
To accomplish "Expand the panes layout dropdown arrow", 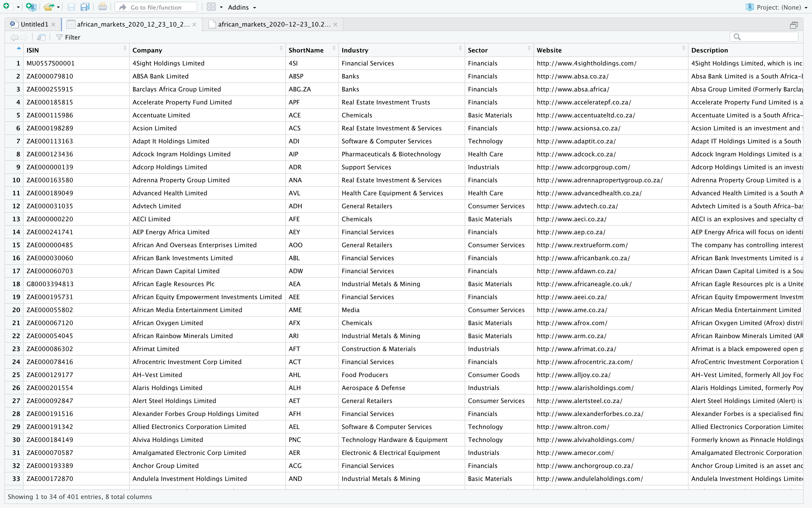I will pos(221,7).
